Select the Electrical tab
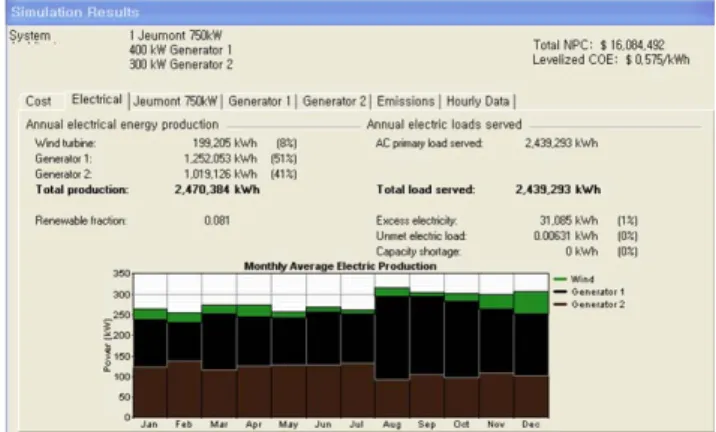The image size is (716, 432). tap(97, 100)
